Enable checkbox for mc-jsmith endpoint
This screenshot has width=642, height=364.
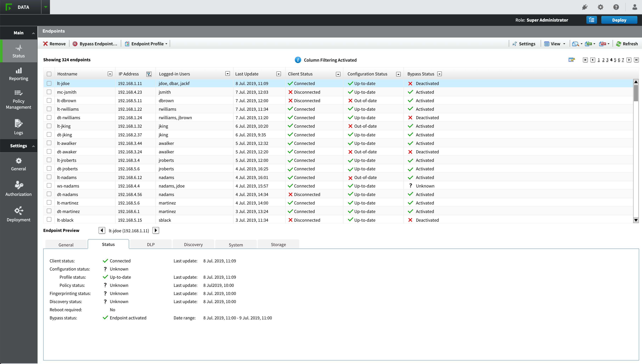[49, 92]
